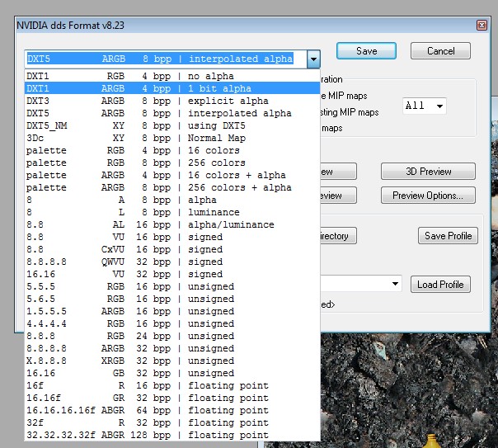498x448 pixels.
Task: Select 8.8.8.8 ARGB 32 bpp unsigned
Action: pyautogui.click(x=172, y=348)
